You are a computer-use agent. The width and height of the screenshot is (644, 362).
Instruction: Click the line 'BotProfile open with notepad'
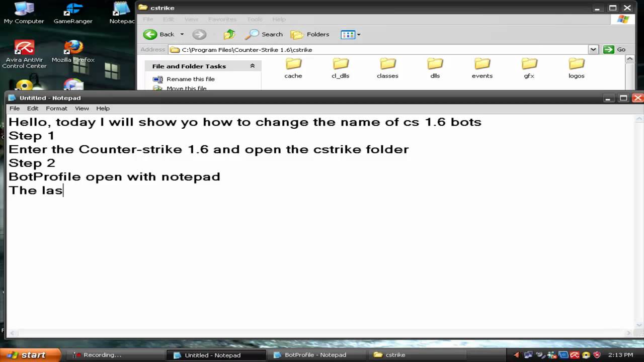click(114, 177)
